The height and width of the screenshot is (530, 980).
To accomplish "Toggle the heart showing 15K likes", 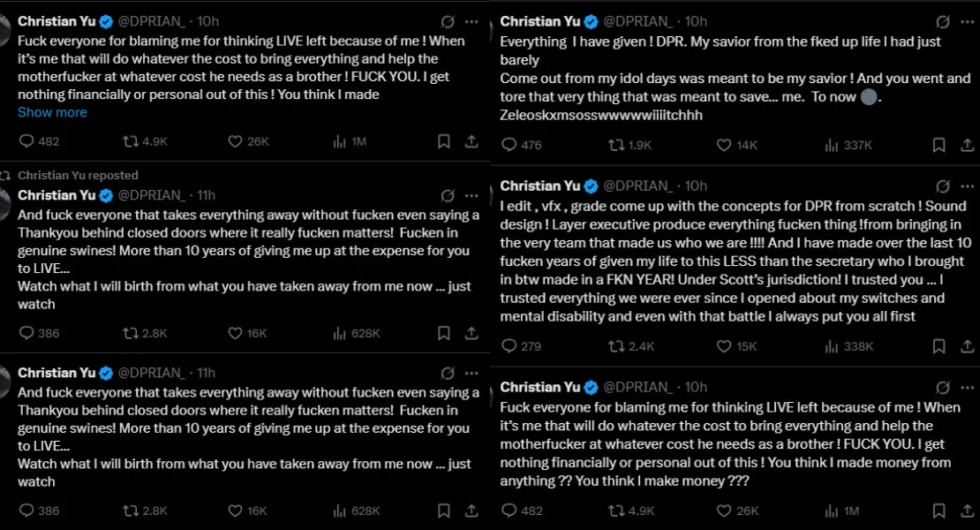I will (724, 346).
